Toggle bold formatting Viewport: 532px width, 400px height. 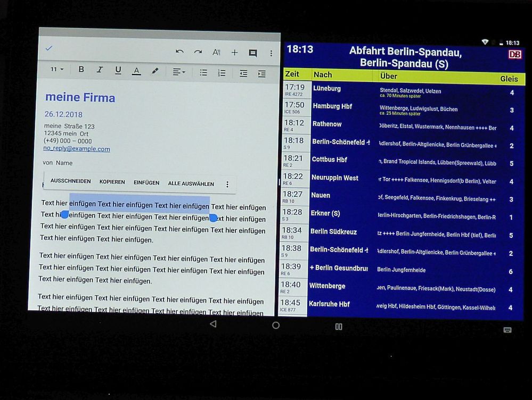pos(81,70)
